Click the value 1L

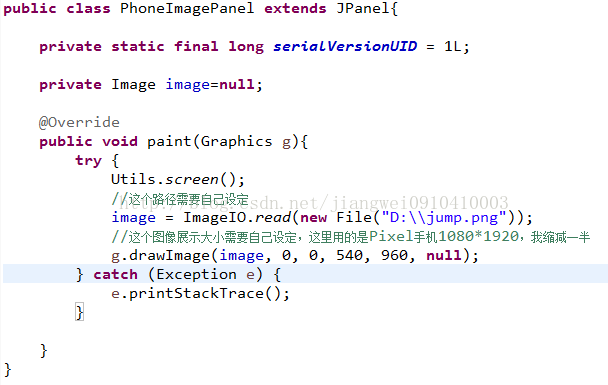click(x=453, y=46)
